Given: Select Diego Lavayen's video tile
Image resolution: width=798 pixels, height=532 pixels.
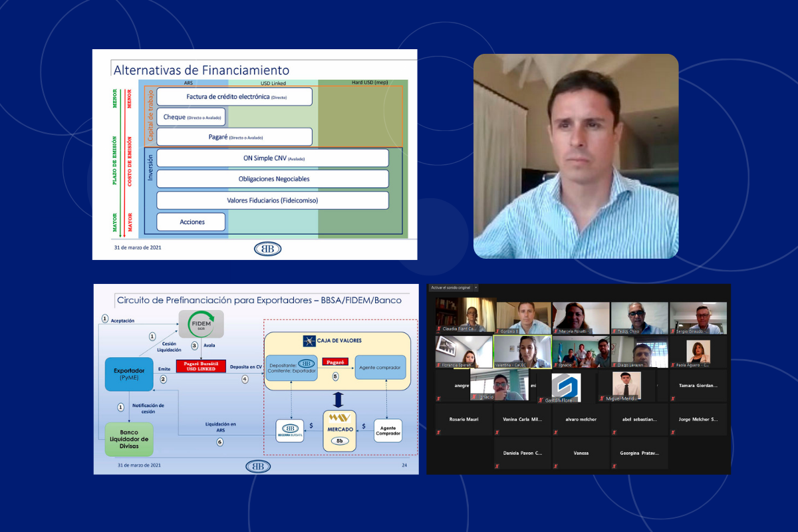Looking at the screenshot, I should [x=640, y=351].
